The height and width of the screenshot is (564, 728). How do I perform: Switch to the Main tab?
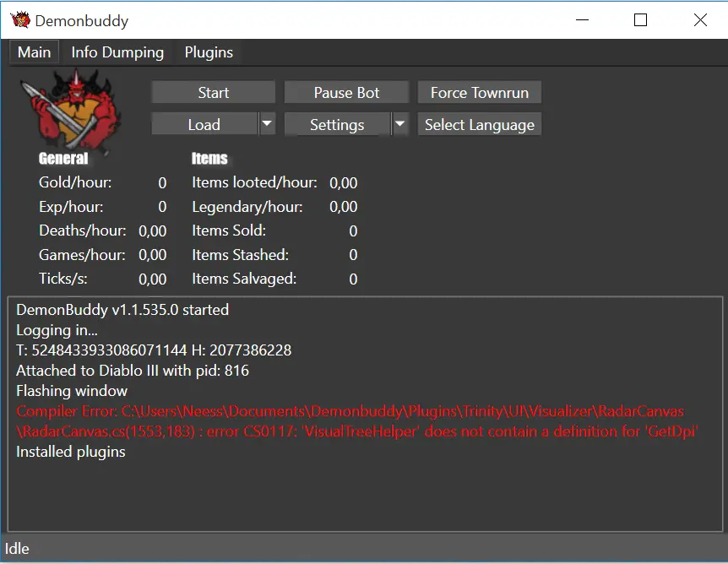(35, 52)
